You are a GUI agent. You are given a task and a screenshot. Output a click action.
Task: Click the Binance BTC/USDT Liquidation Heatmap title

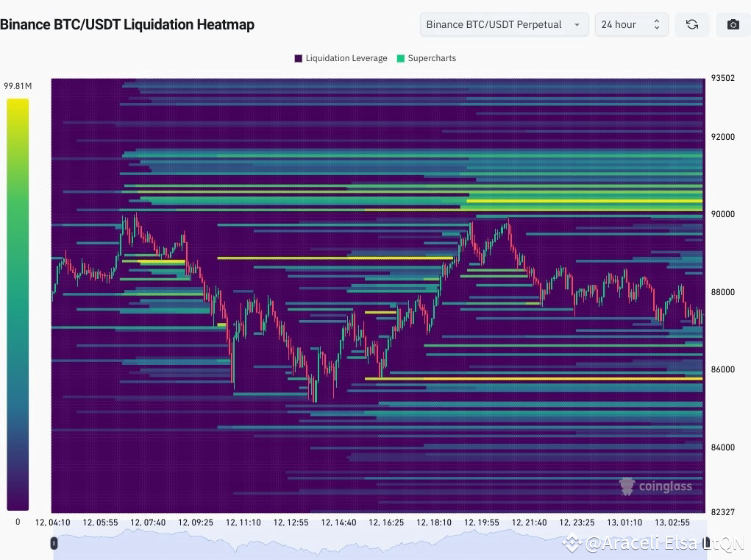click(x=128, y=24)
